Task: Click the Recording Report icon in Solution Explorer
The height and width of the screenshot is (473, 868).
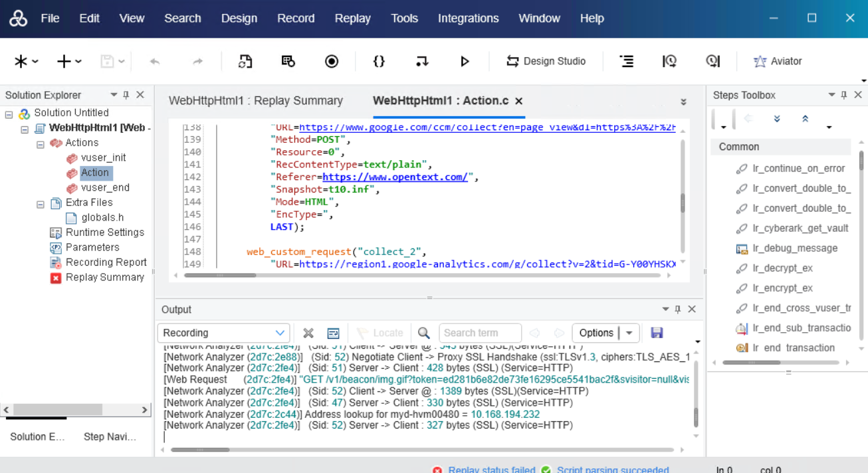Action: tap(56, 262)
